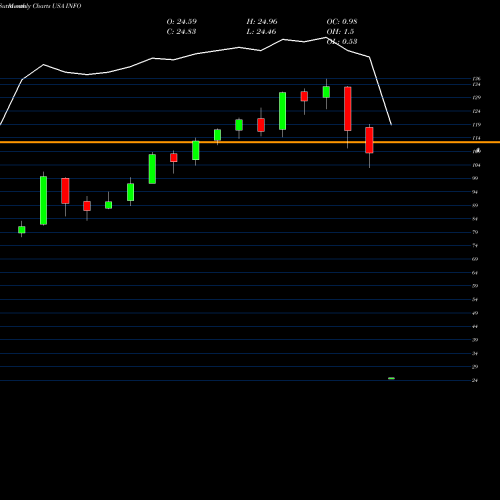Click the 44 price axis label
This screenshot has height=500, width=500.
tap(475, 327)
